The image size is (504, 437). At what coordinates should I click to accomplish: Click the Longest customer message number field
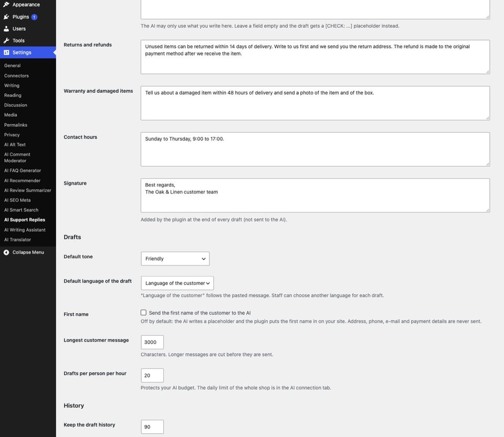(x=152, y=342)
